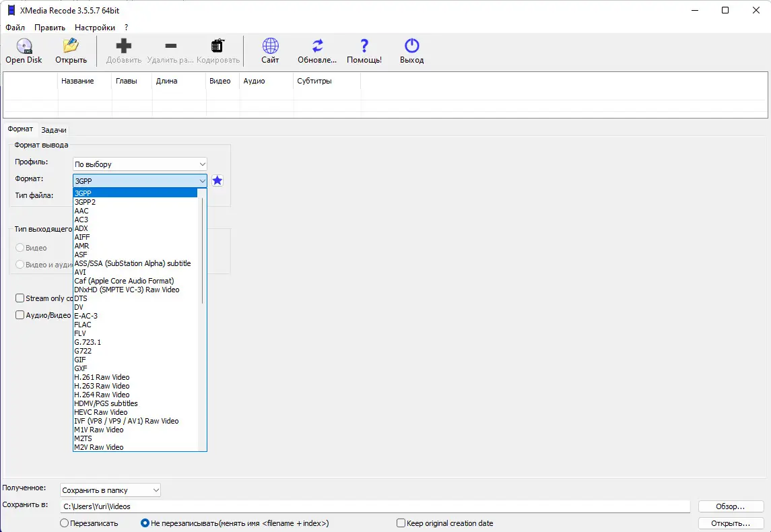The height and width of the screenshot is (532, 771).
Task: Click the Обновление refresh arrows icon
Action: point(317,46)
